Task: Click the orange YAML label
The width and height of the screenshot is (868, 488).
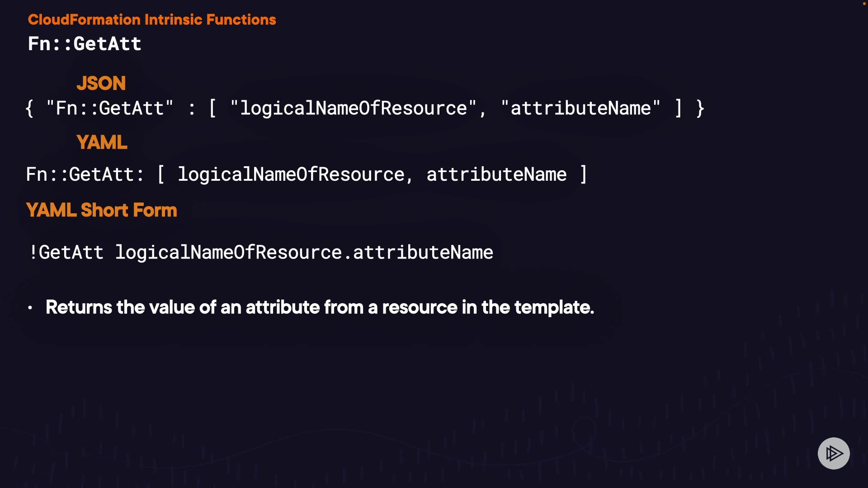Action: (102, 142)
